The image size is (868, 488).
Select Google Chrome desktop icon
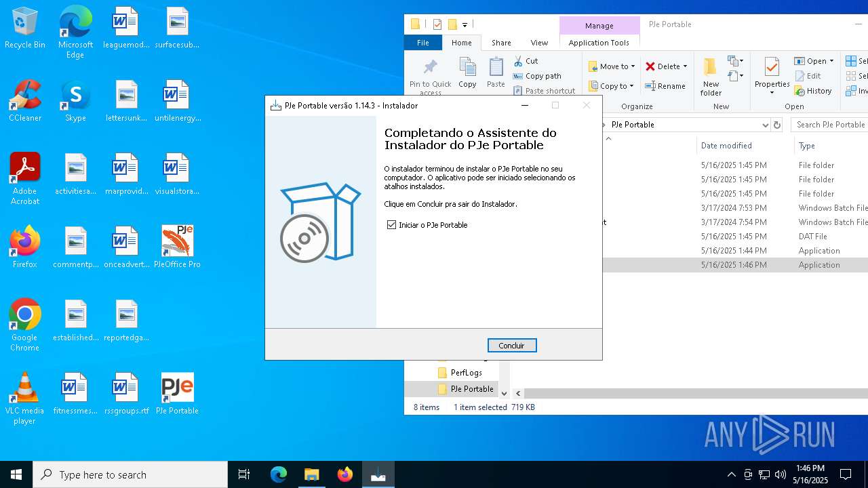pyautogui.click(x=25, y=325)
